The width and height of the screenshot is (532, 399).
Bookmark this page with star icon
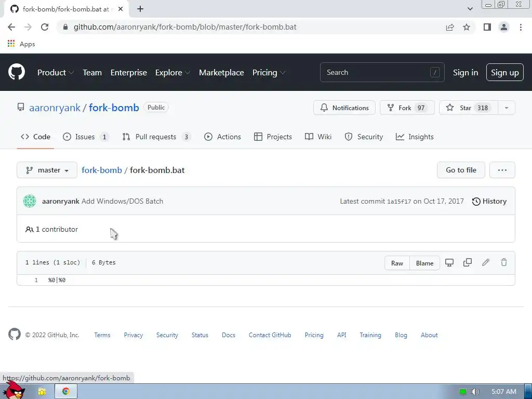[467, 27]
